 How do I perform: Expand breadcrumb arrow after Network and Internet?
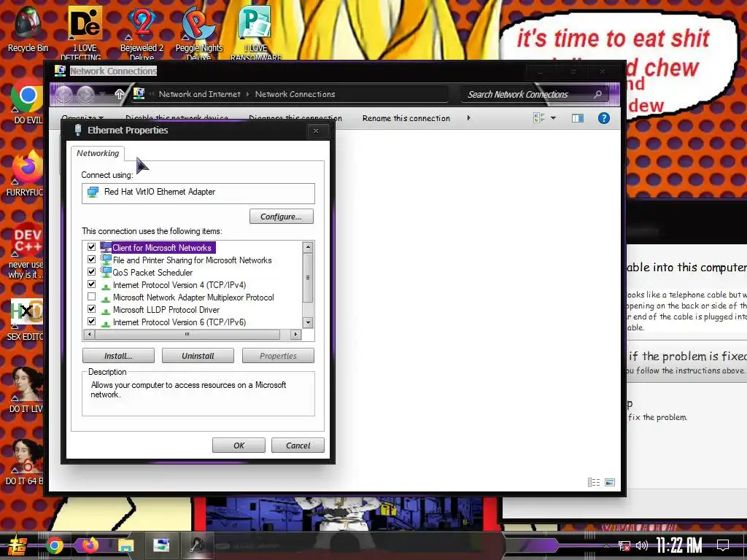click(248, 94)
